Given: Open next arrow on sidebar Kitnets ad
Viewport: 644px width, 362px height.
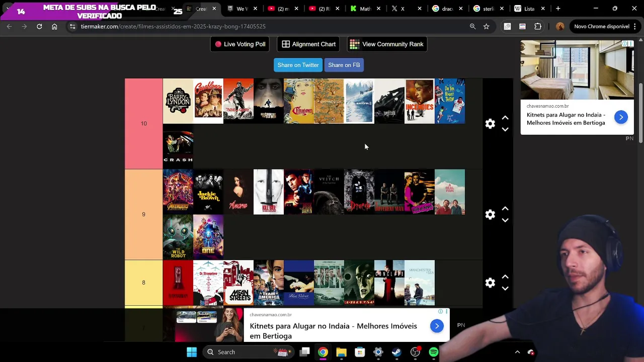Looking at the screenshot, I should pos(621,117).
